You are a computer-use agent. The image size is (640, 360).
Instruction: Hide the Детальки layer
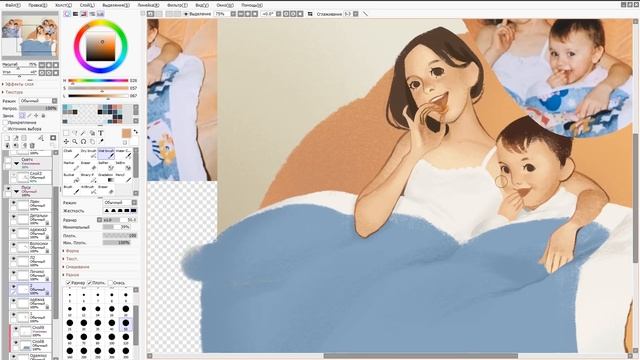13,217
